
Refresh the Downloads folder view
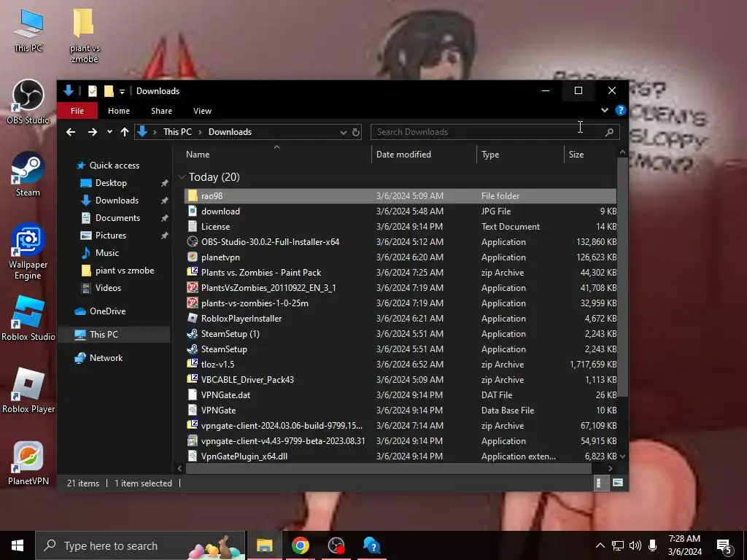(355, 132)
